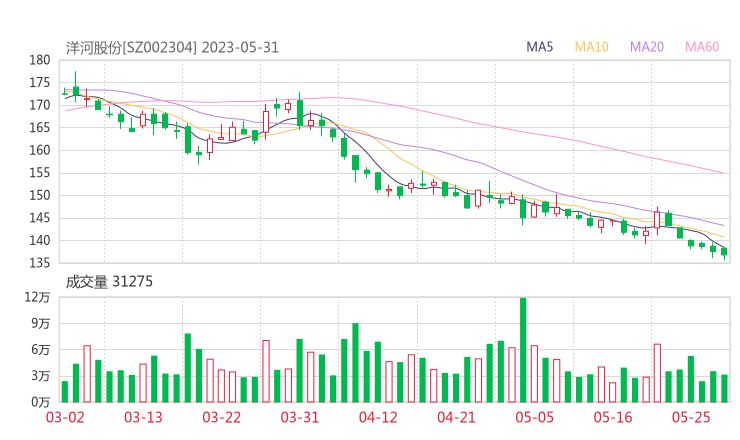This screenshot has width=740, height=440.
Task: Click the 0万 volume axis label
Action: click(x=41, y=402)
